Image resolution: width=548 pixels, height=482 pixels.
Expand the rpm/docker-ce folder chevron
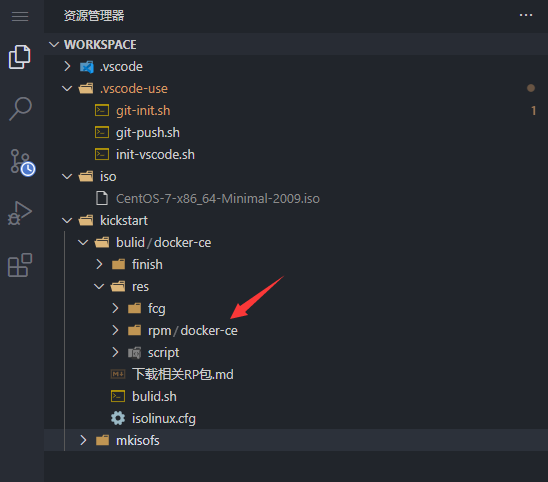point(115,331)
